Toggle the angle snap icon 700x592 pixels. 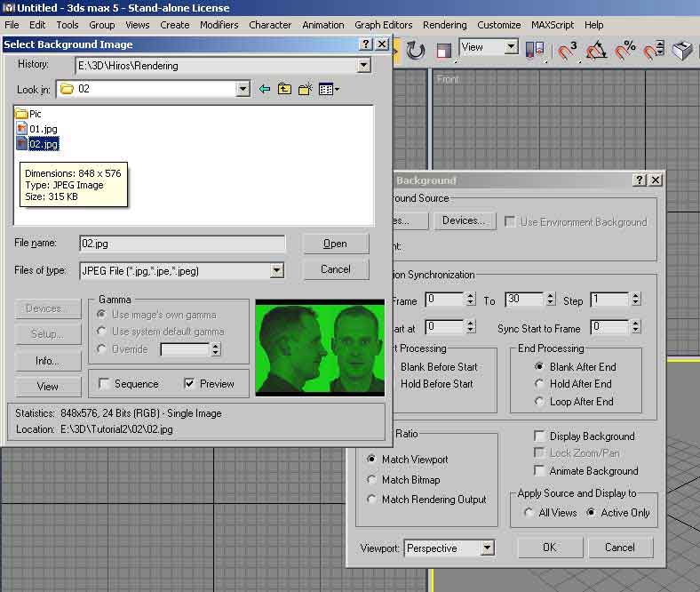click(x=596, y=50)
